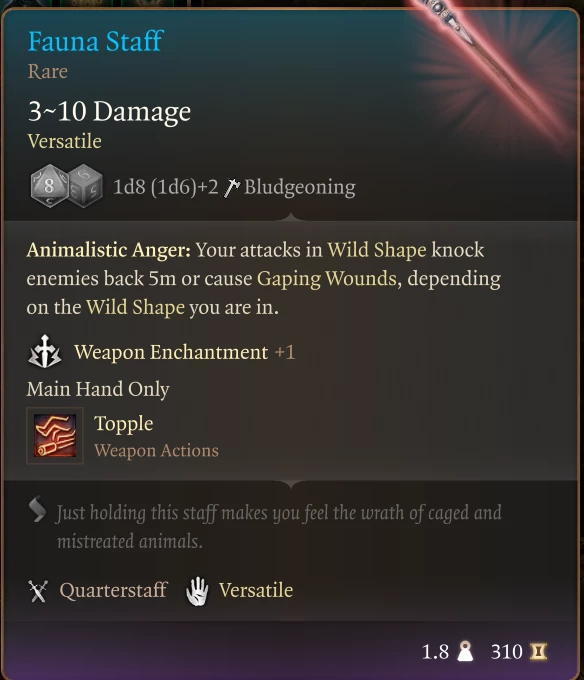This screenshot has height=680, width=584.
Task: Click the Versatile property label at bottom
Action: click(256, 591)
